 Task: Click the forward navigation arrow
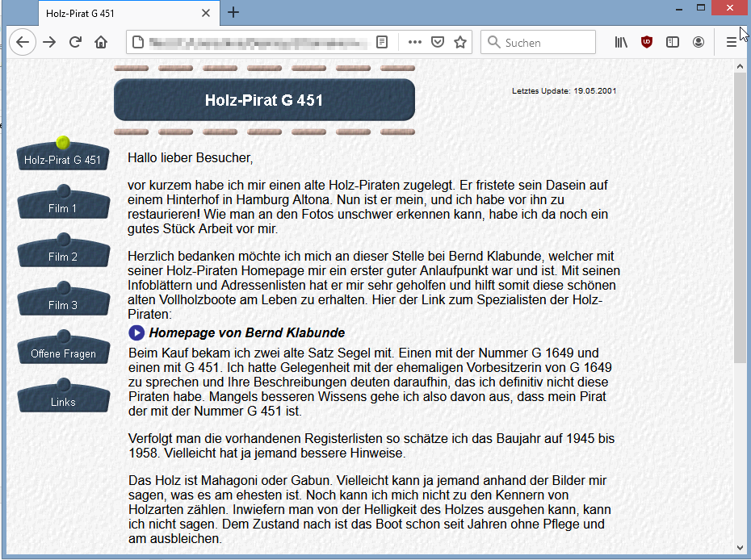pos(49,42)
